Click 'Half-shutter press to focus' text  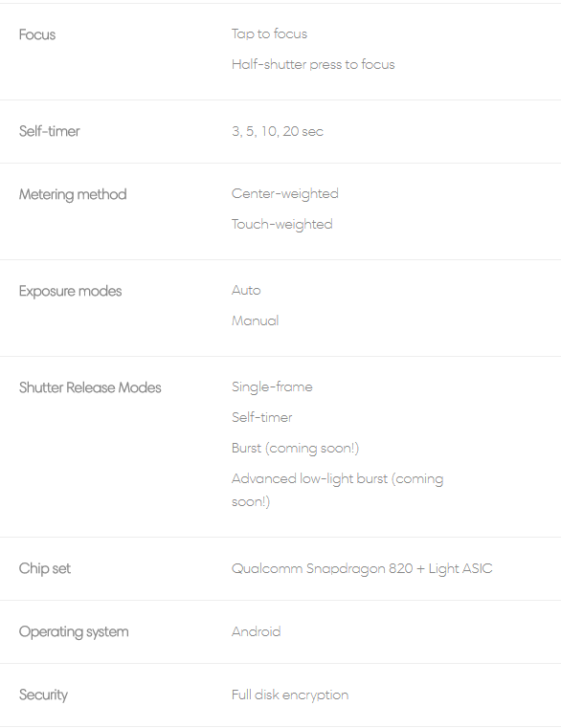click(313, 65)
